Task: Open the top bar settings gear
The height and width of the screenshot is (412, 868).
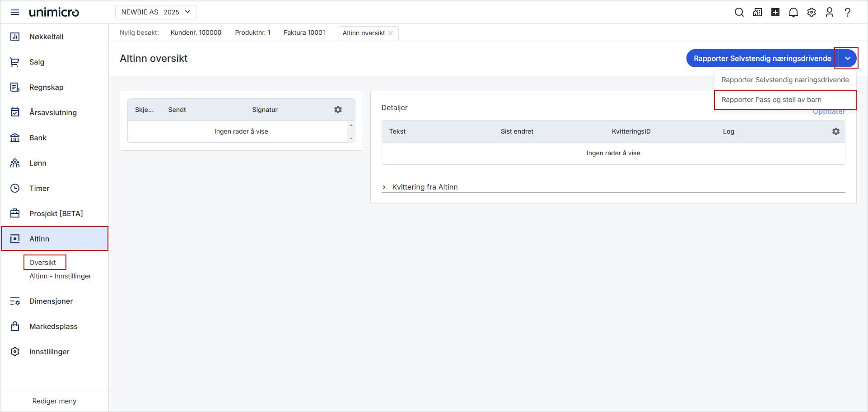Action: (x=812, y=12)
